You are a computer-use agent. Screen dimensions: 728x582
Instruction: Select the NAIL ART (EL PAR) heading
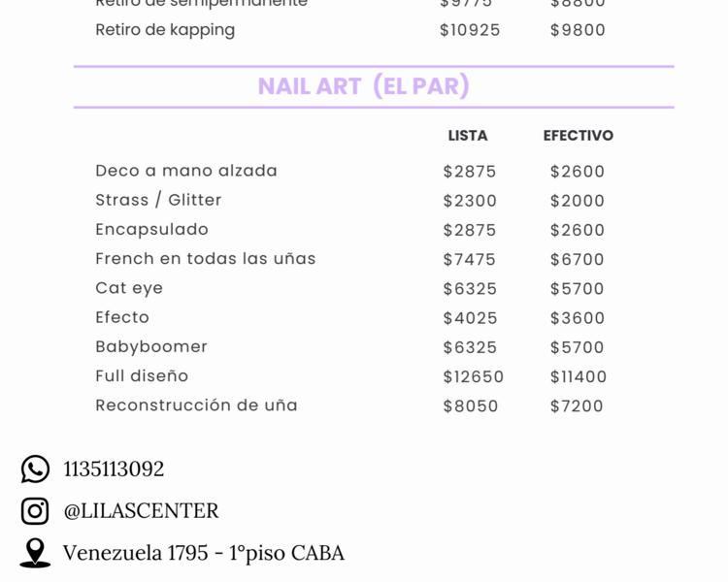pos(364,86)
